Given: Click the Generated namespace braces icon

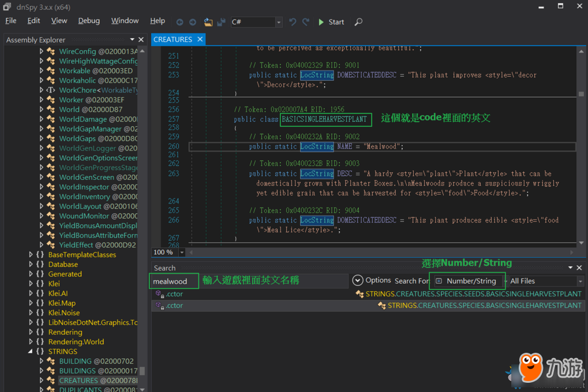Looking at the screenshot, I should click(x=40, y=274).
